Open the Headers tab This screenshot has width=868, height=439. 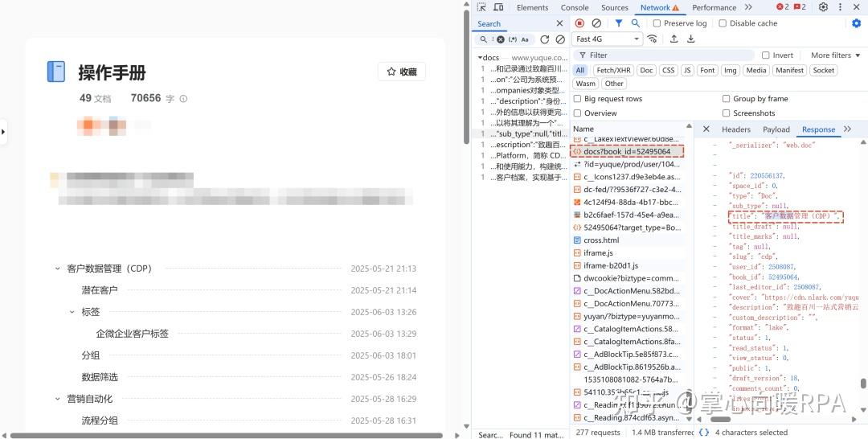click(735, 129)
